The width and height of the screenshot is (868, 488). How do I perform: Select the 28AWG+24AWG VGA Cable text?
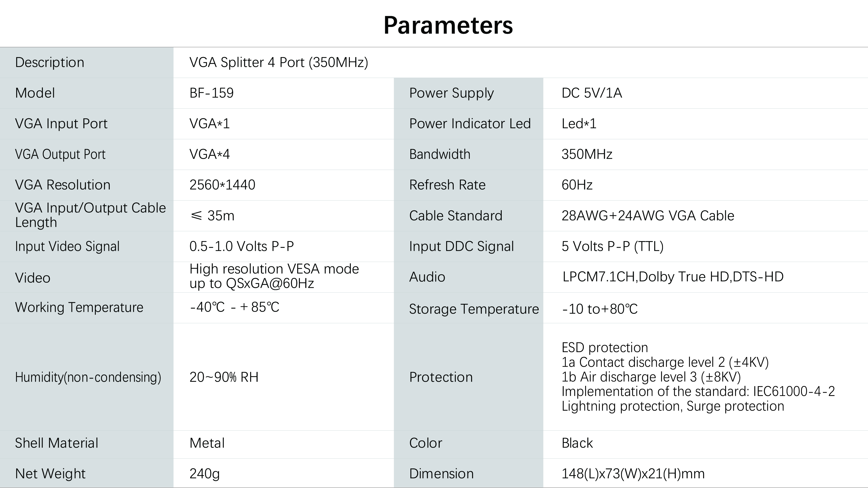click(648, 216)
